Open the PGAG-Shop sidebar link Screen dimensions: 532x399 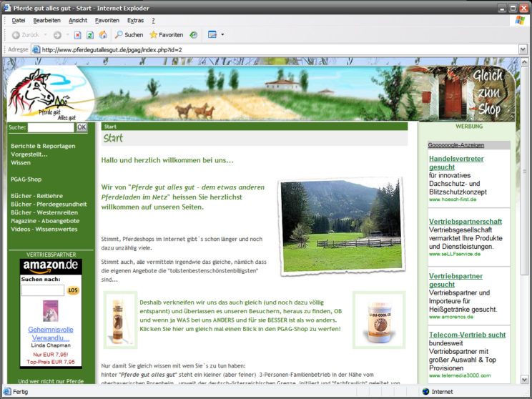coord(26,179)
